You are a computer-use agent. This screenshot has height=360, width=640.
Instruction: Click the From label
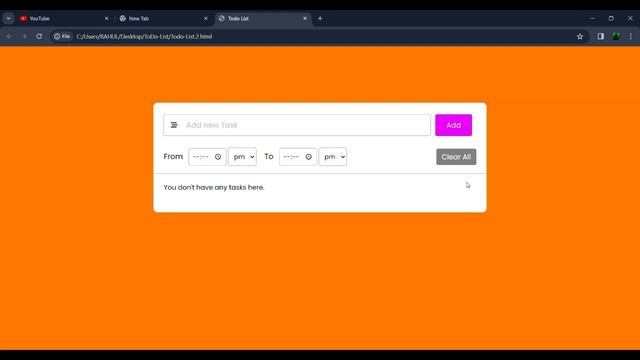pyautogui.click(x=173, y=157)
